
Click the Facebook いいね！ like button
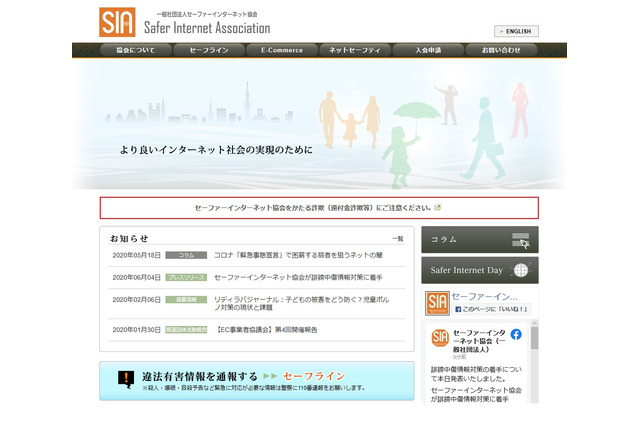[x=491, y=309]
